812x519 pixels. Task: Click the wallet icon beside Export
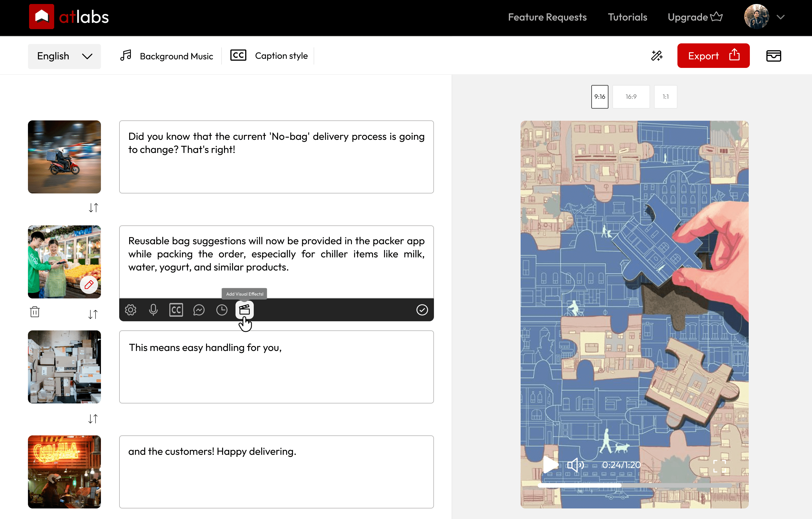pyautogui.click(x=774, y=56)
